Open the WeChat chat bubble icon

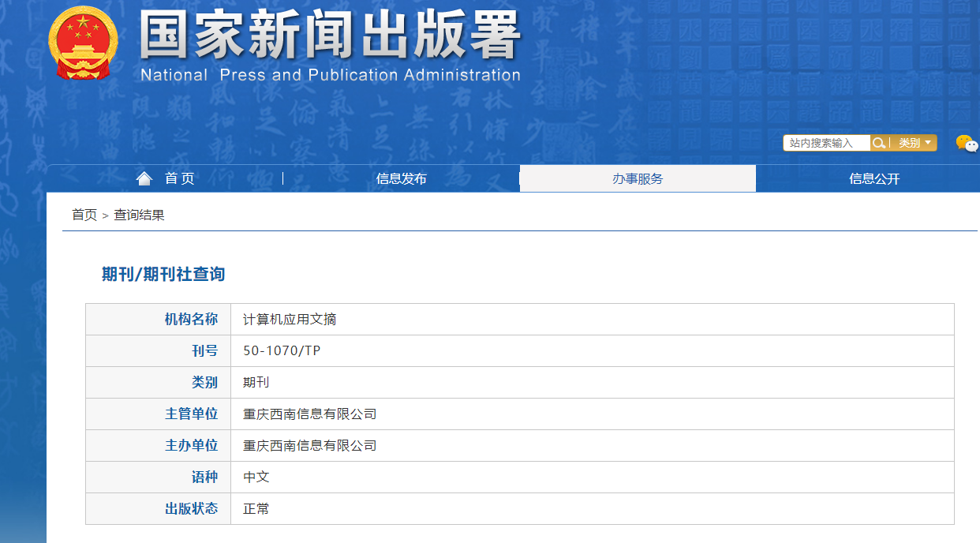[x=967, y=143]
